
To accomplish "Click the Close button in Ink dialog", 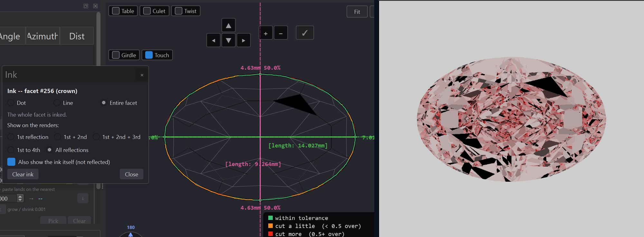I will [131, 174].
